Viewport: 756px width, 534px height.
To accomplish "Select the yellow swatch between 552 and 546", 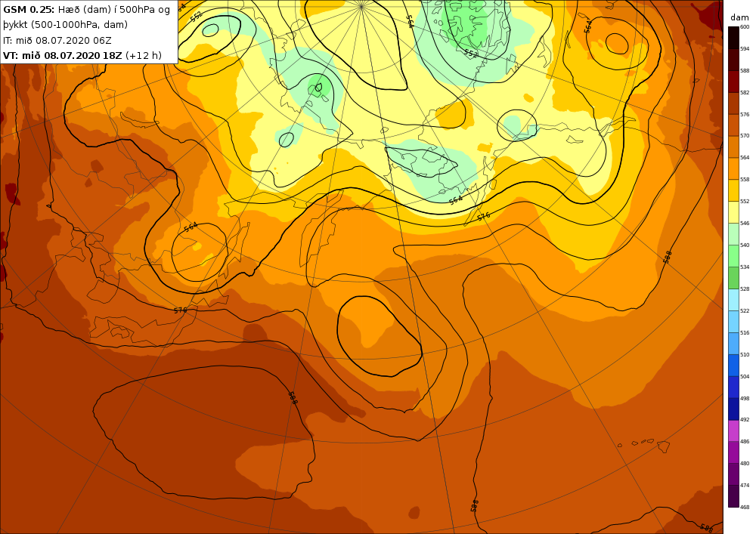I will pyautogui.click(x=733, y=212).
